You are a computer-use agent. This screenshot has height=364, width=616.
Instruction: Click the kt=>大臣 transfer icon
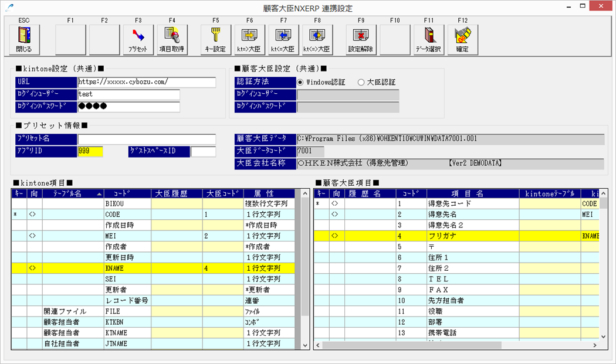tap(249, 39)
